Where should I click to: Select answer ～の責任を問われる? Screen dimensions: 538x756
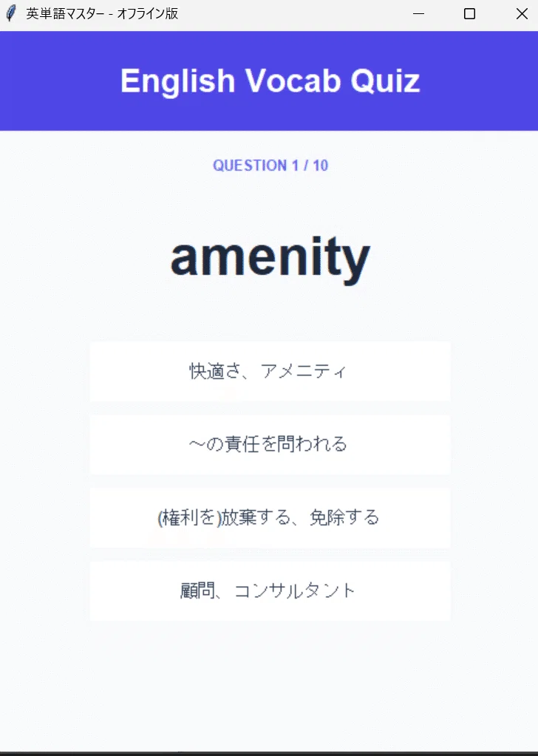pyautogui.click(x=270, y=445)
